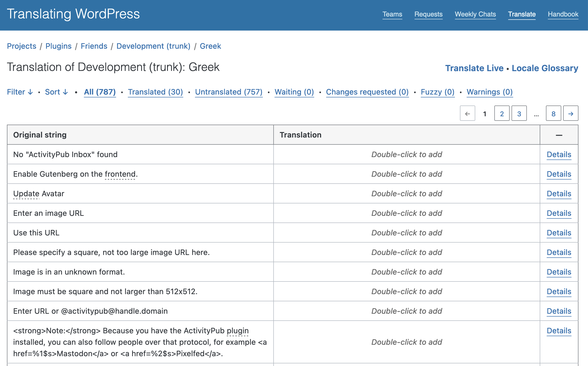588x366 pixels.
Task: Navigate to page 3 of translations
Action: (519, 113)
